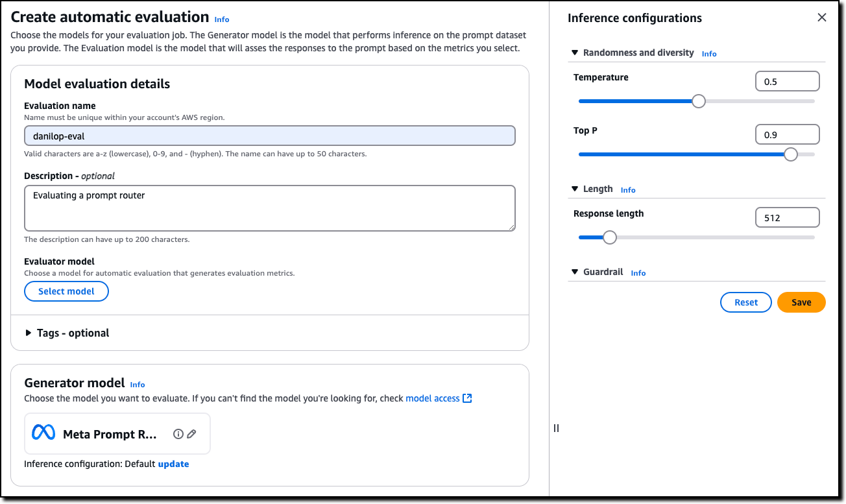Click the external link icon beside model access
Viewport: 846px width, 504px height.
pyautogui.click(x=467, y=398)
